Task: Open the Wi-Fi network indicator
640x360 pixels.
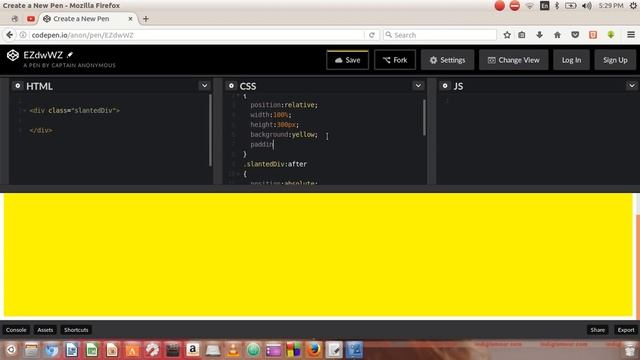Action: click(x=529, y=6)
